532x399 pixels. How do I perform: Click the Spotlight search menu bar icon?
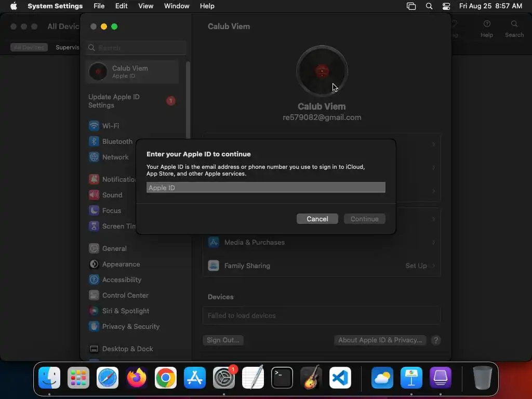[x=429, y=6]
